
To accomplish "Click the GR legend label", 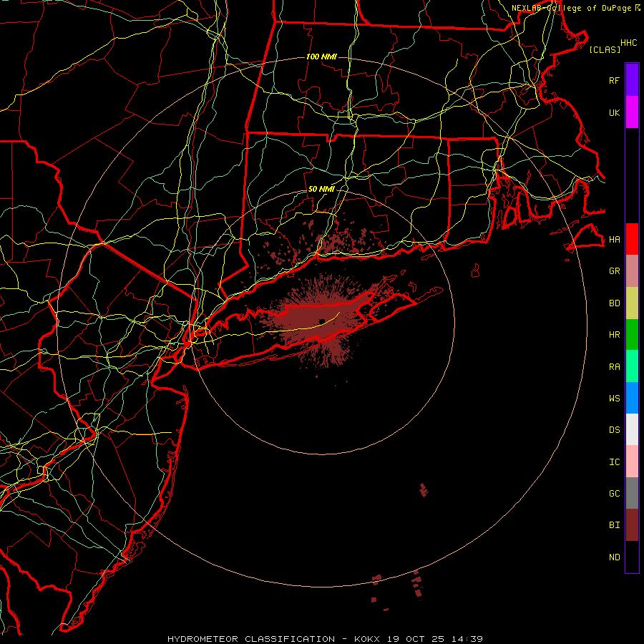I will point(614,271).
